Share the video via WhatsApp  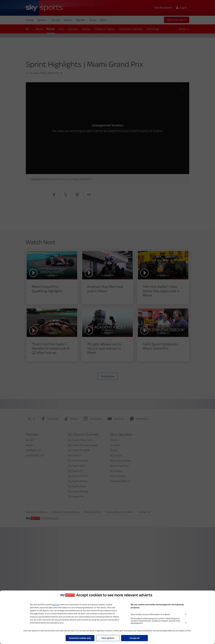77,194
